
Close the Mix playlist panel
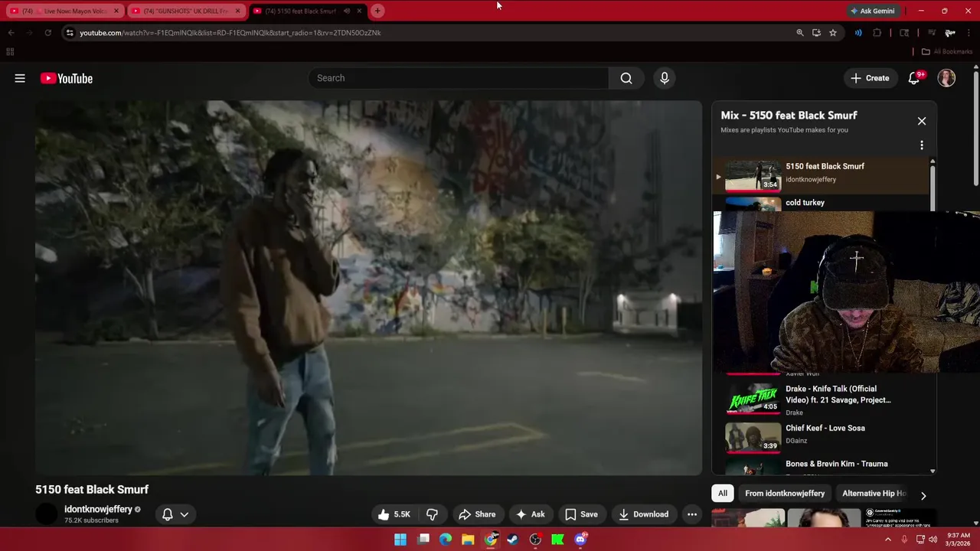coord(922,121)
